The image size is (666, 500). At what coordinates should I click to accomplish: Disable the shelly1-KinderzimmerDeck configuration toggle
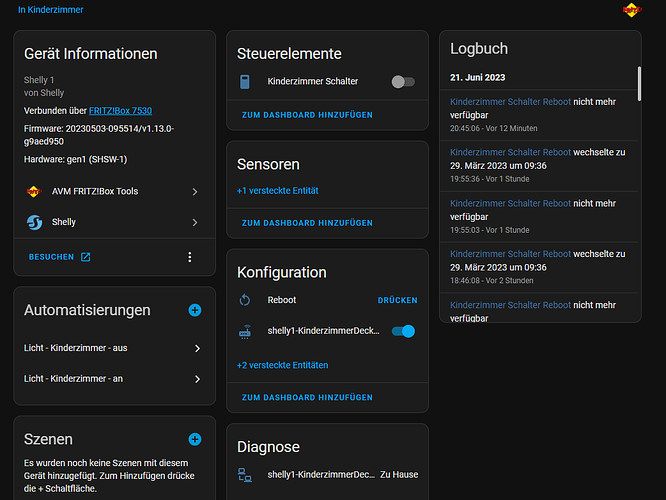coord(403,331)
